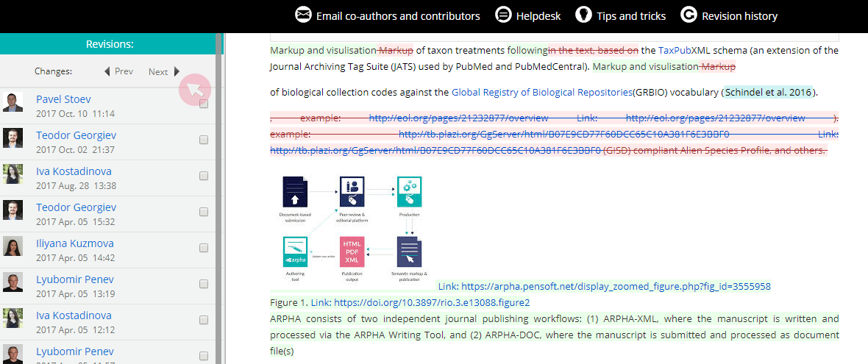Image resolution: width=868 pixels, height=364 pixels.
Task: Click timestamp 2017 Apr. 05 12:12
Action: pyautogui.click(x=75, y=329)
